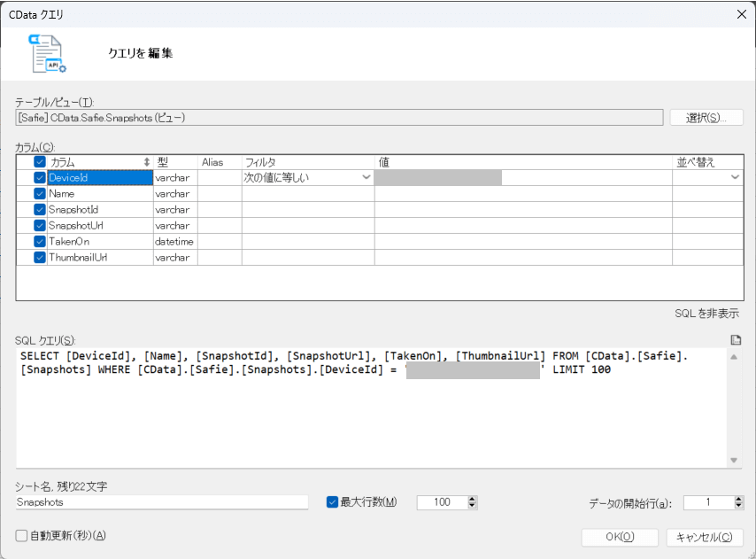Uncheck the TakenOn column checkbox
756x559 pixels.
coord(40,241)
